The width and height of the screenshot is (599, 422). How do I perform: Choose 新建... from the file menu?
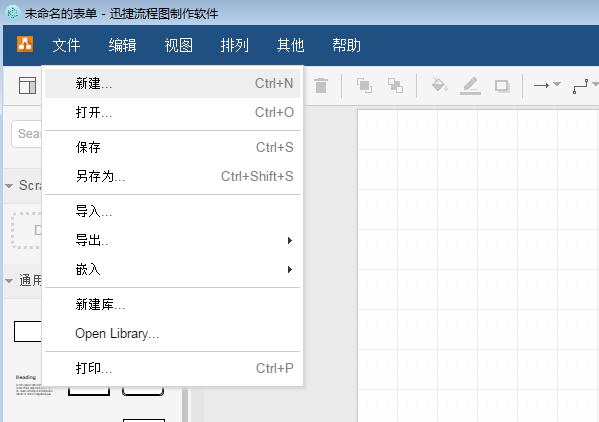point(172,83)
